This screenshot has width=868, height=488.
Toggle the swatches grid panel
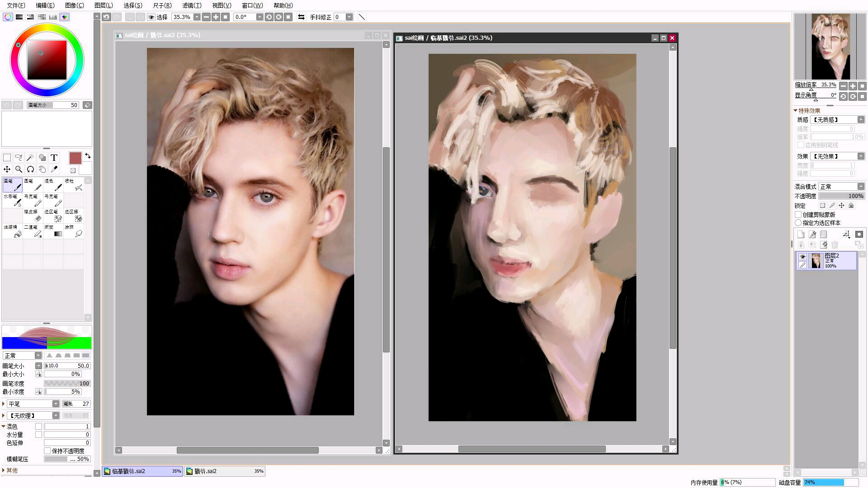(53, 17)
